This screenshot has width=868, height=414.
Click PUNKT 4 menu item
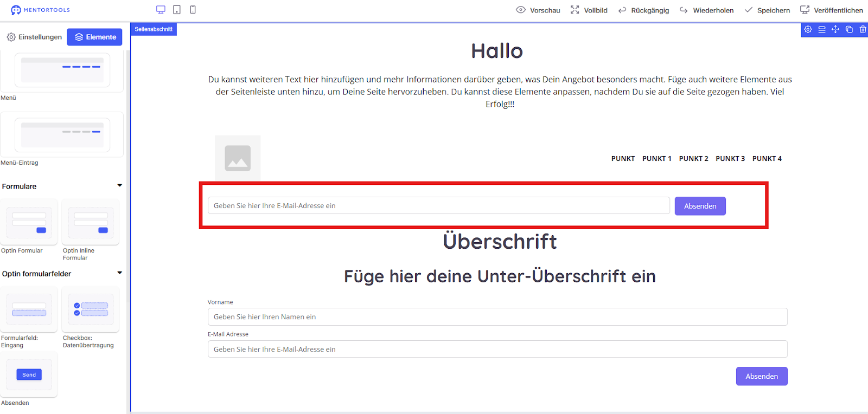767,159
